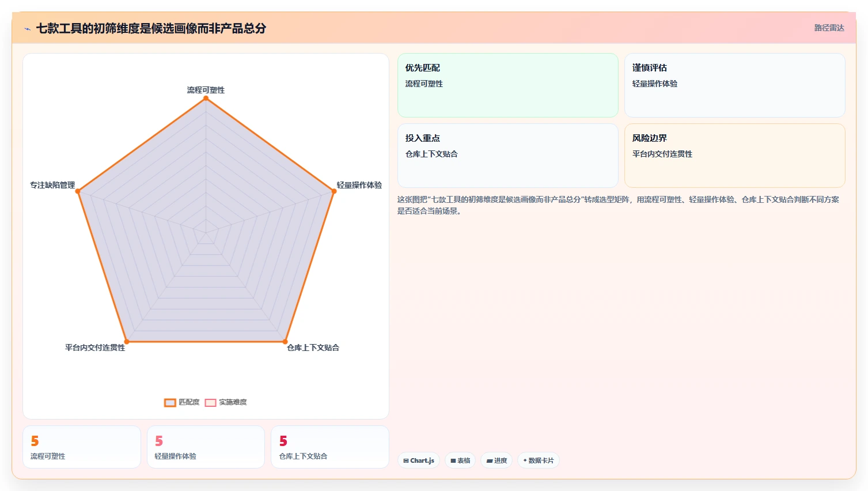Click the 平台内交付连贯性 radar data point
Image resolution: width=868 pixels, height=491 pixels.
[126, 342]
